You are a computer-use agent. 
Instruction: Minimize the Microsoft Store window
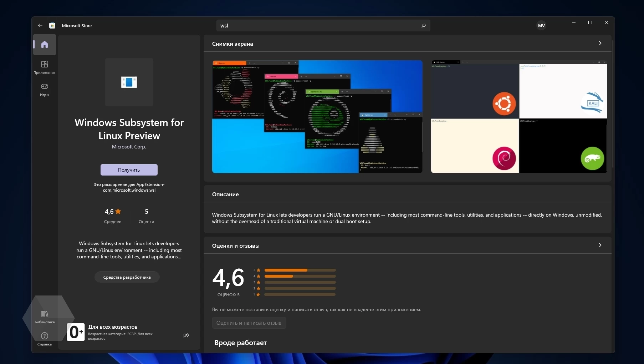pyautogui.click(x=574, y=22)
